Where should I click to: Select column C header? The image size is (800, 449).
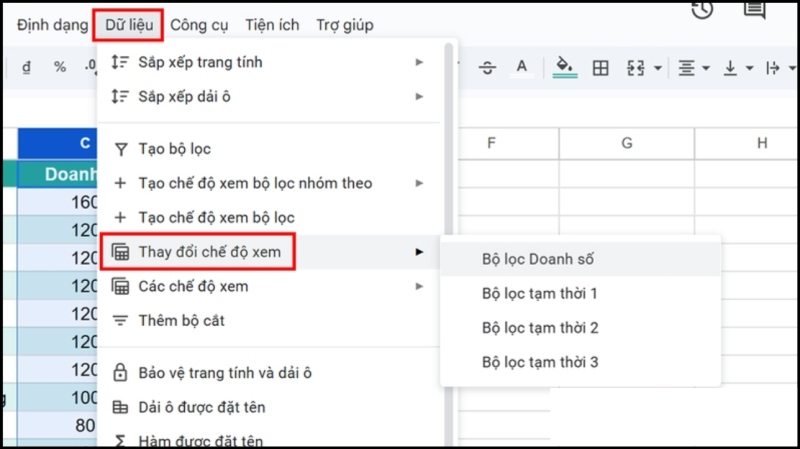click(57, 143)
